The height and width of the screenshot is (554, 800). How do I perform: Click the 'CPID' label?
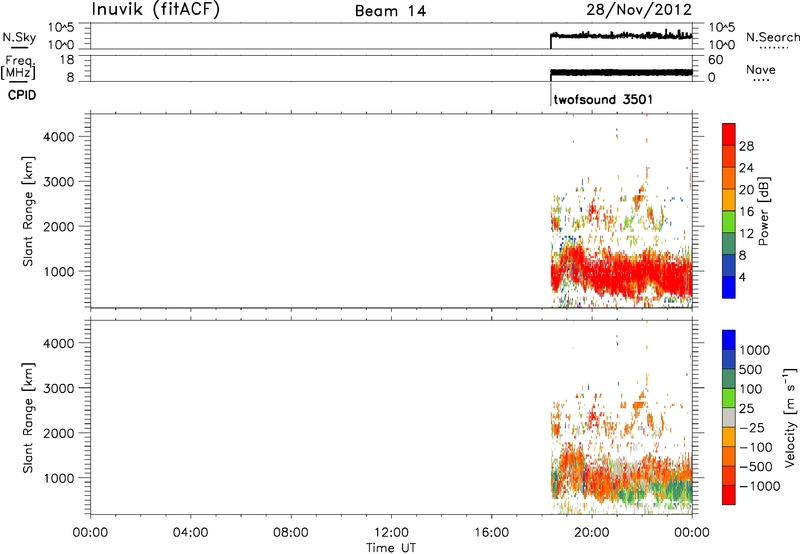[22, 95]
